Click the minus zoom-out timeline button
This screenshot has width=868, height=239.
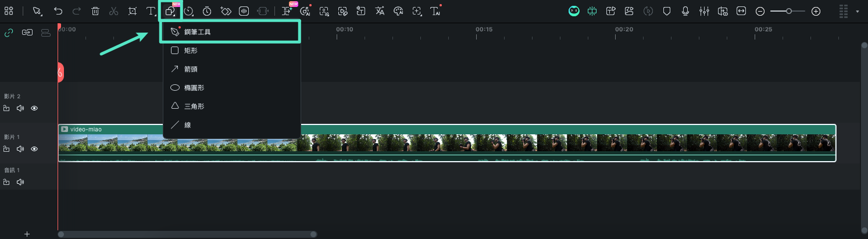pyautogui.click(x=760, y=11)
